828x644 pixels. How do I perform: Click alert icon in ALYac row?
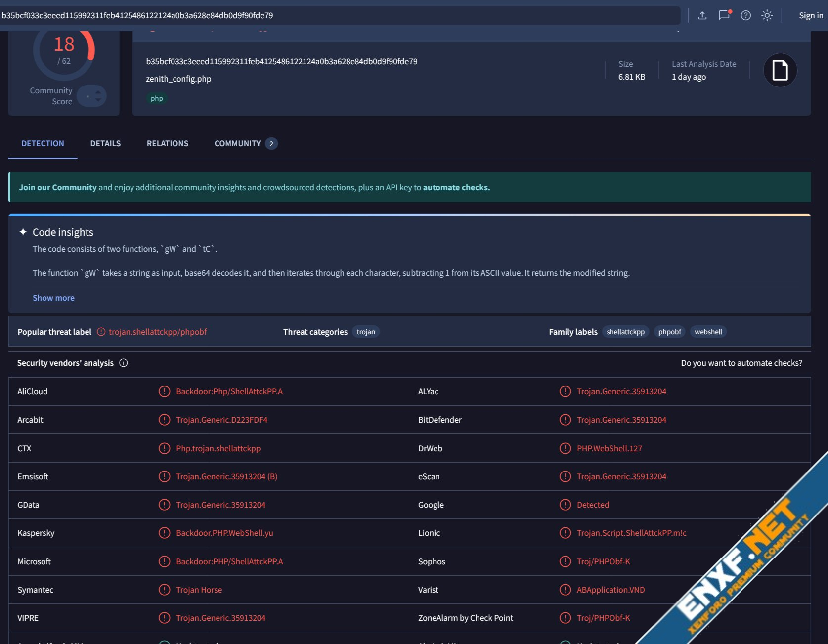click(x=565, y=391)
